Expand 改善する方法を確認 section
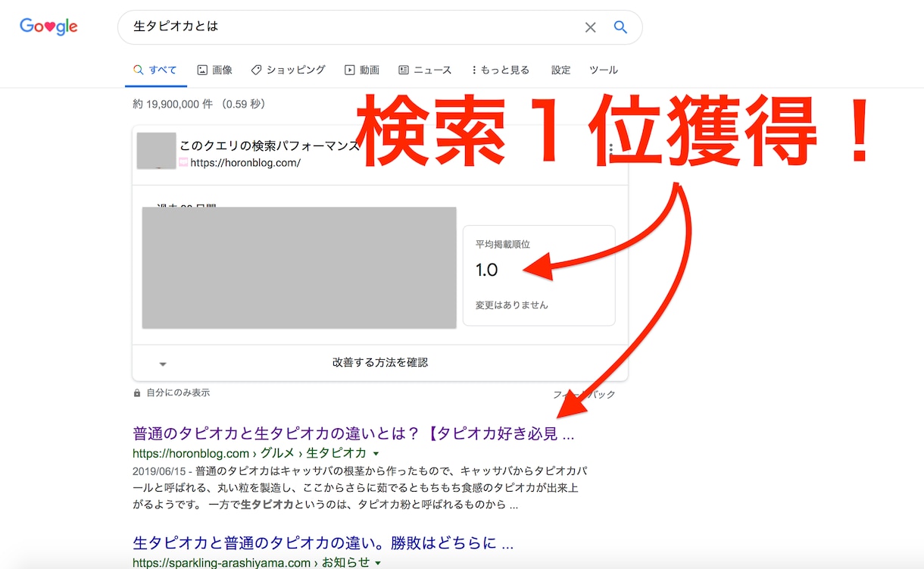 click(380, 363)
